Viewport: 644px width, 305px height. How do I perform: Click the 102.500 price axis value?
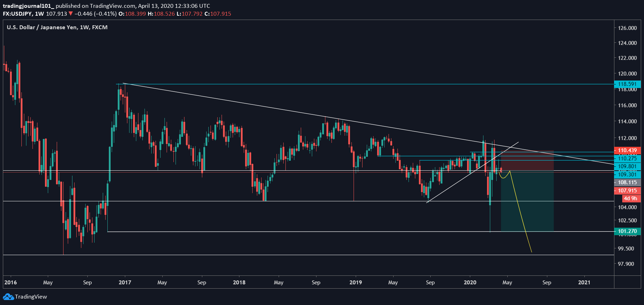click(627, 220)
